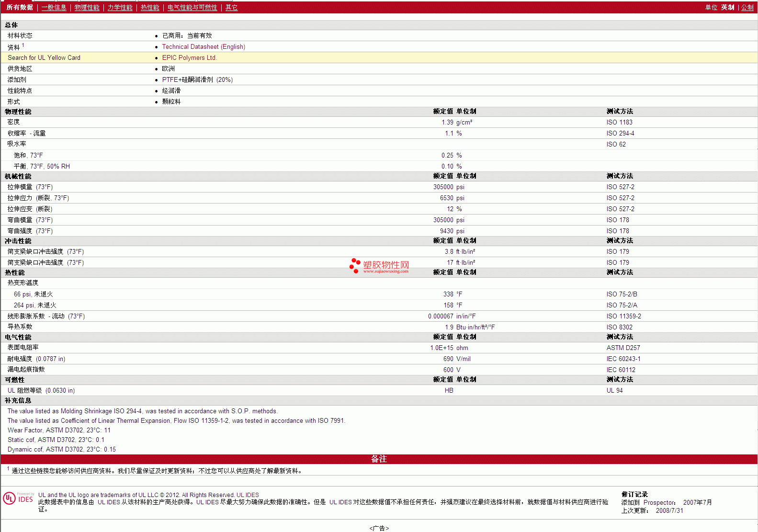Select the tensile stress value 6530
Screen dimensions: 758x532
(x=446, y=198)
